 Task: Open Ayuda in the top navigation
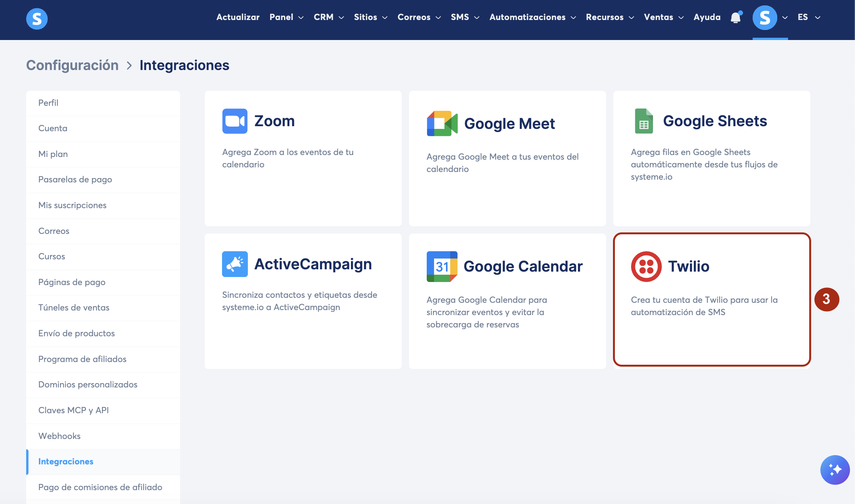pos(707,17)
